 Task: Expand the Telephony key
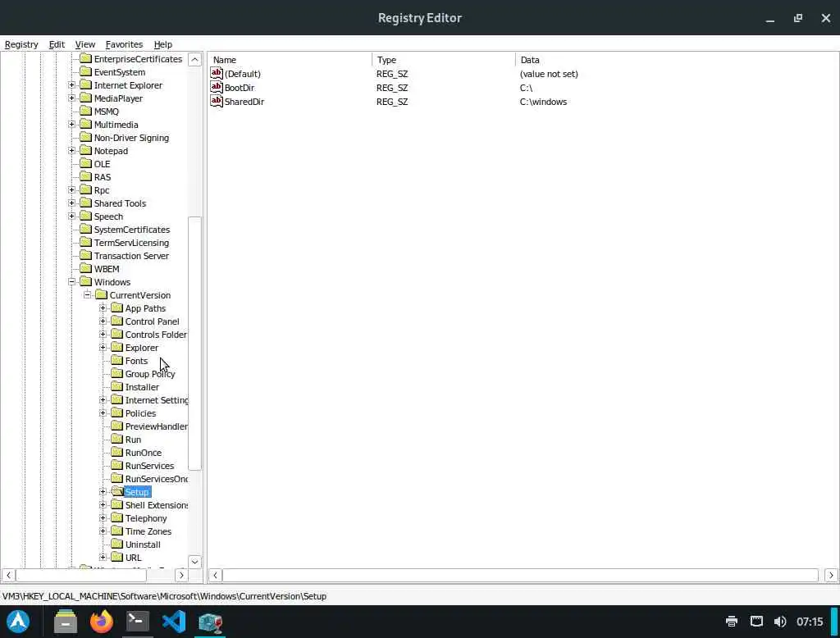click(103, 518)
